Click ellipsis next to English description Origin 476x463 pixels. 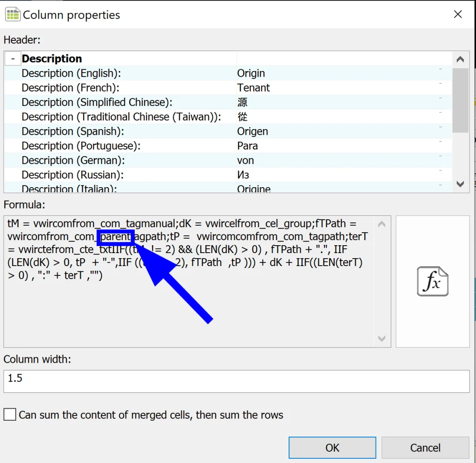pos(440,69)
